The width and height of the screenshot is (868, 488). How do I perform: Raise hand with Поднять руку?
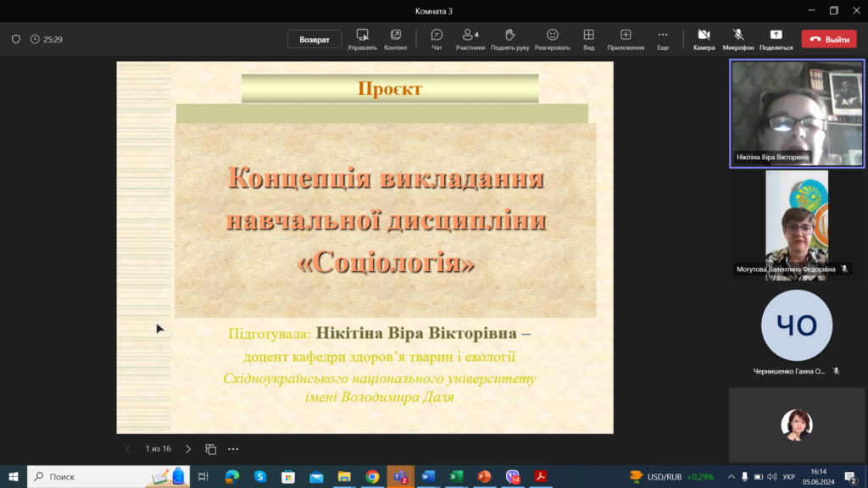click(509, 39)
